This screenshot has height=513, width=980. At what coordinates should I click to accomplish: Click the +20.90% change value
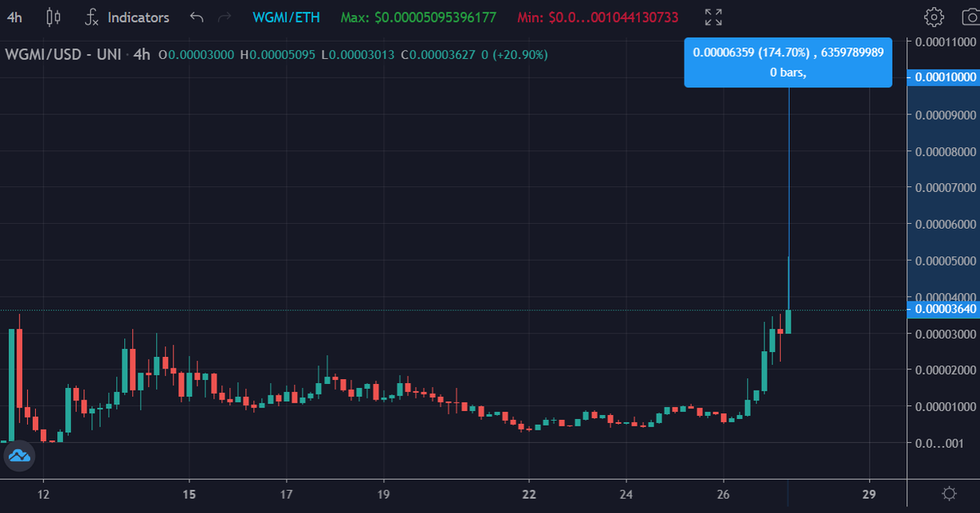[519, 55]
